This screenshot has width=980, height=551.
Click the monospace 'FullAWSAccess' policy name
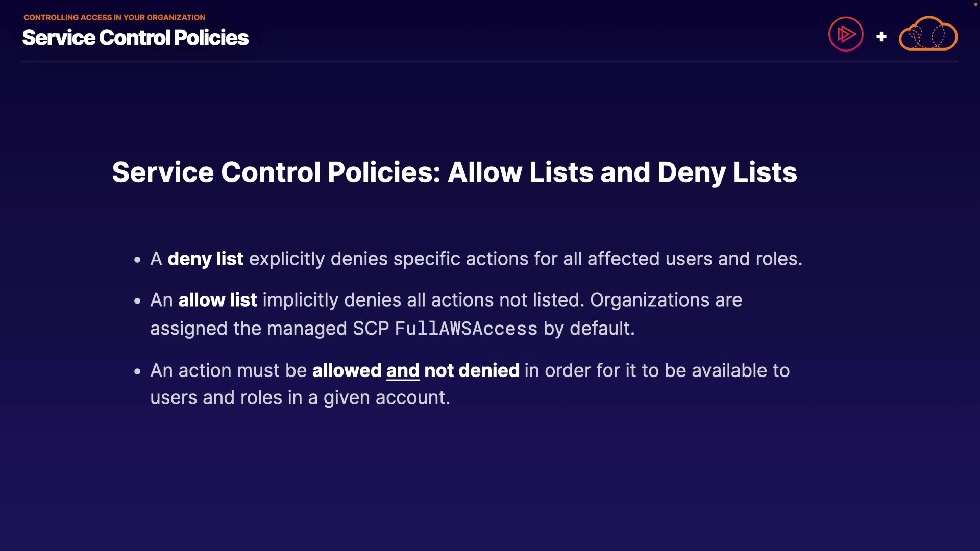tap(466, 329)
